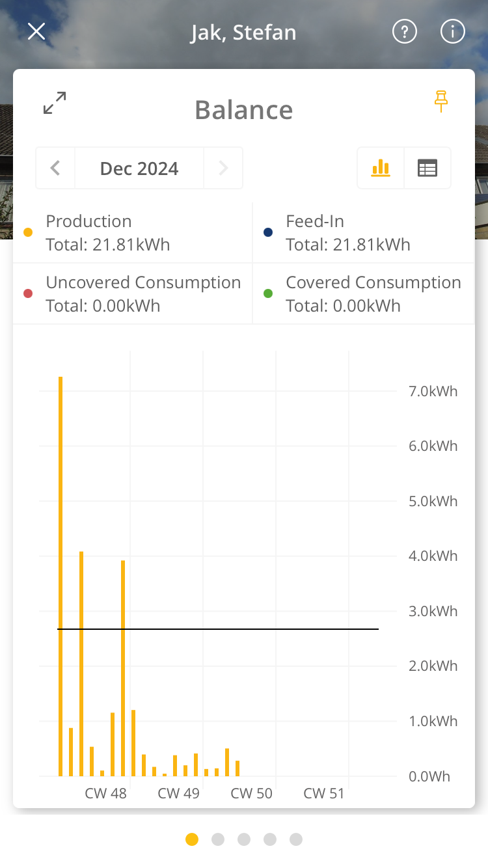Select the second page indicator dot
The image size is (488, 868).
(218, 839)
